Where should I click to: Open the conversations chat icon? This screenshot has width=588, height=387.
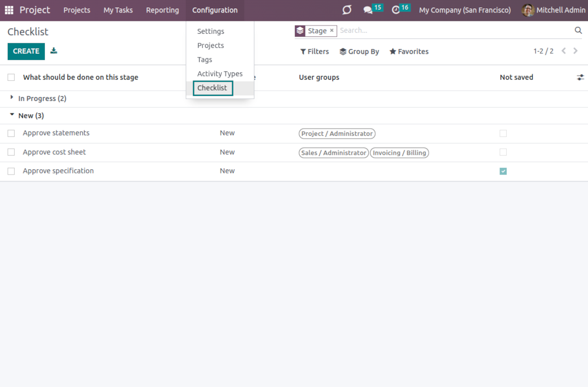coord(368,10)
